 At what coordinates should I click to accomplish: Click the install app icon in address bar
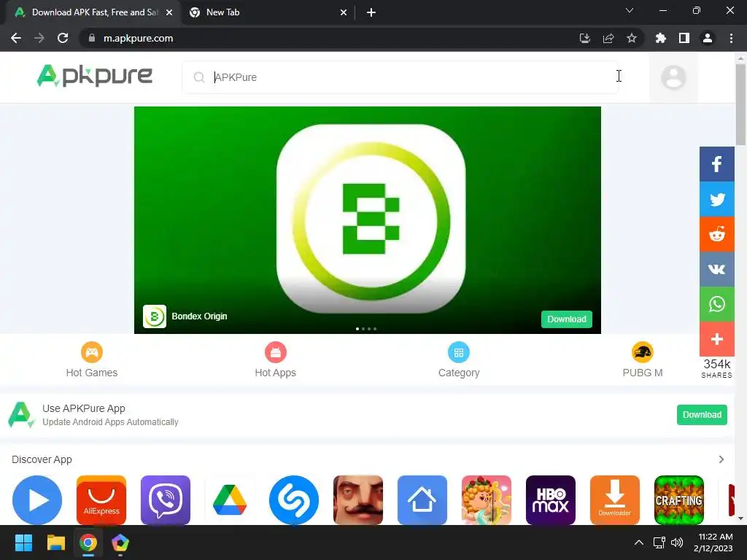tap(584, 38)
